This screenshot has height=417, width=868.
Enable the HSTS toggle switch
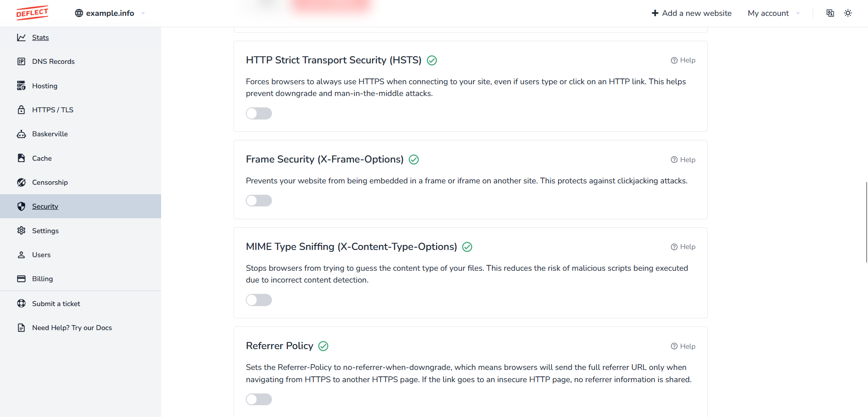point(259,113)
